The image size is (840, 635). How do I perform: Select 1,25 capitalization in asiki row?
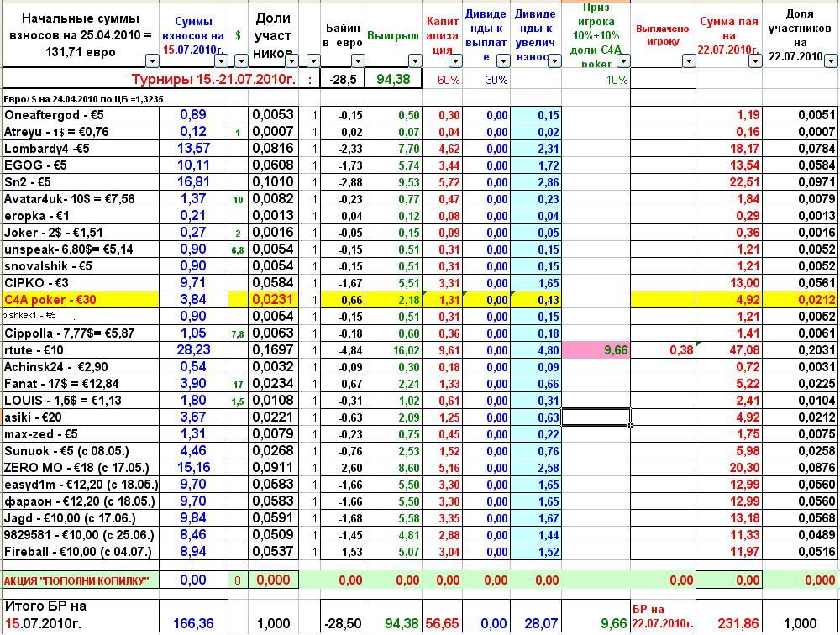442,417
